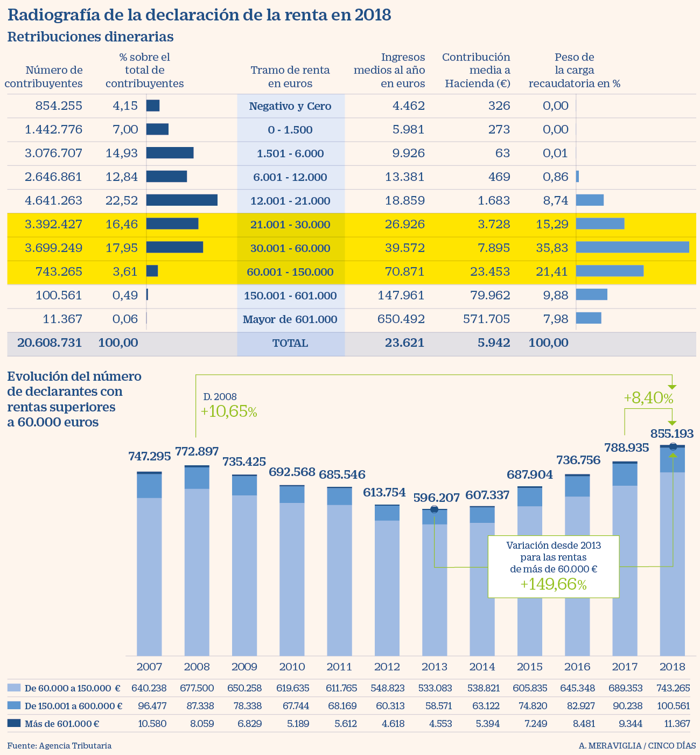Click the 'Tramo de renta en euros' column header

290,76
